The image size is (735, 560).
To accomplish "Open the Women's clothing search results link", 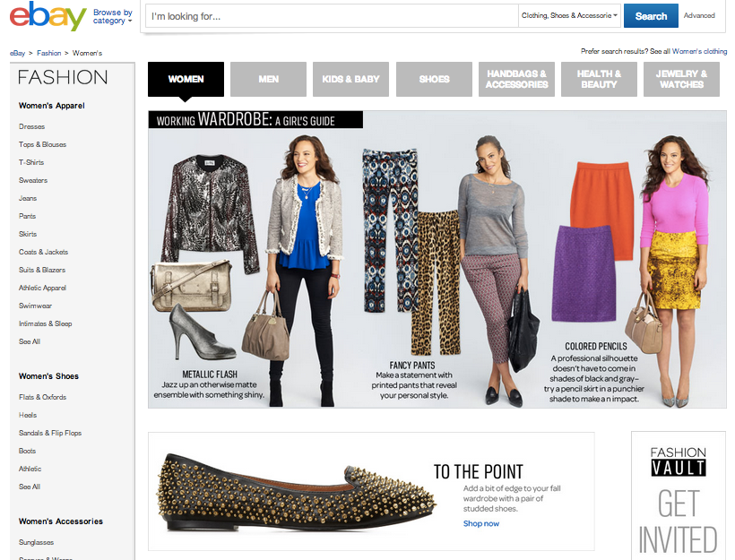I will (x=699, y=51).
